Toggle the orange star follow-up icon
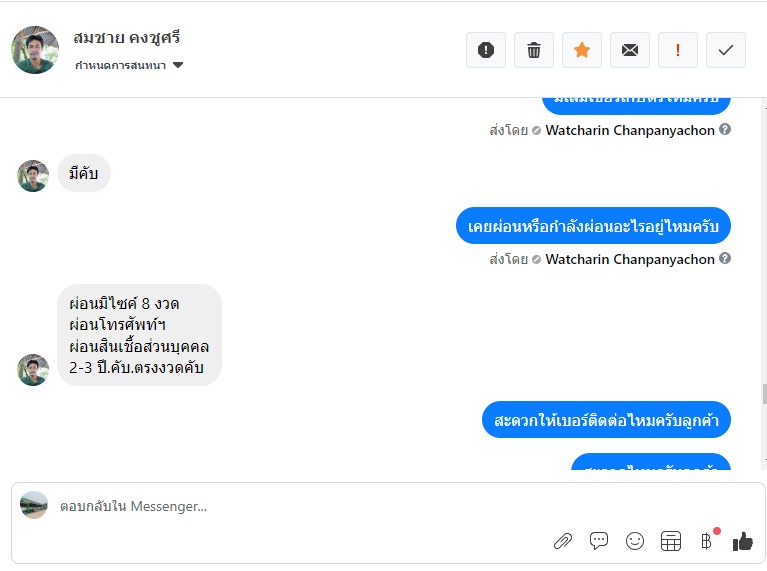767x571 pixels. (x=582, y=50)
